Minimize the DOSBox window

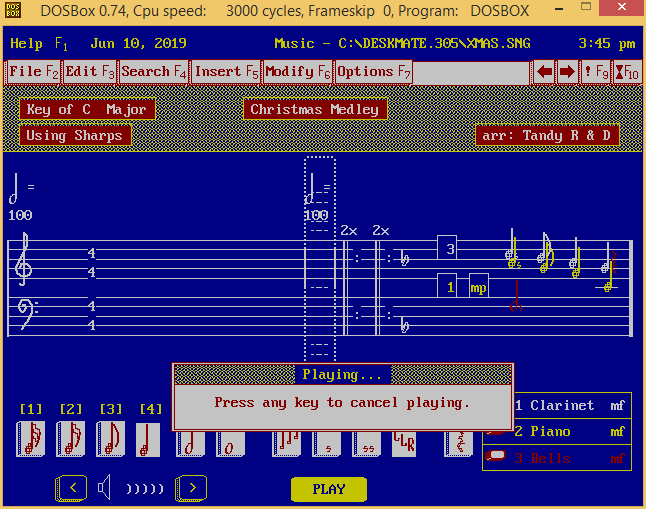pyautogui.click(x=559, y=8)
